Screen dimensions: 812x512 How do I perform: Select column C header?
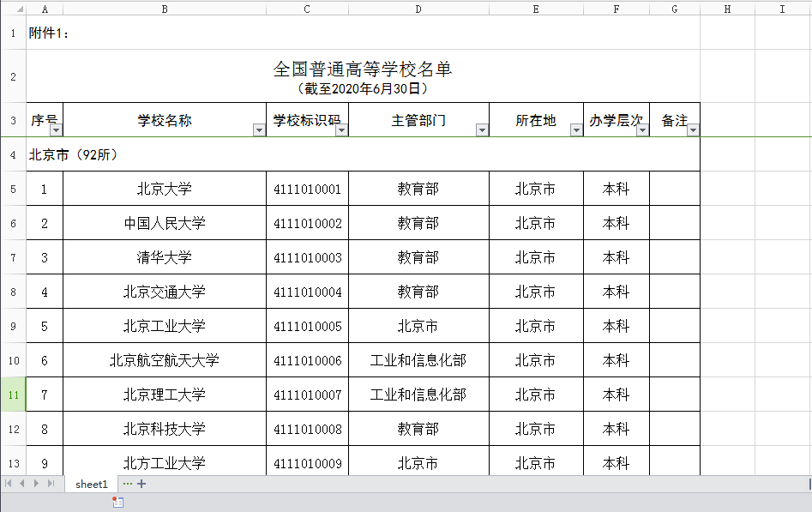click(x=307, y=9)
